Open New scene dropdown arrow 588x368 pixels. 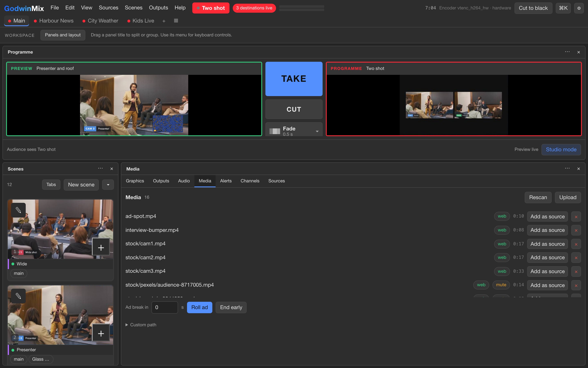[108, 185]
